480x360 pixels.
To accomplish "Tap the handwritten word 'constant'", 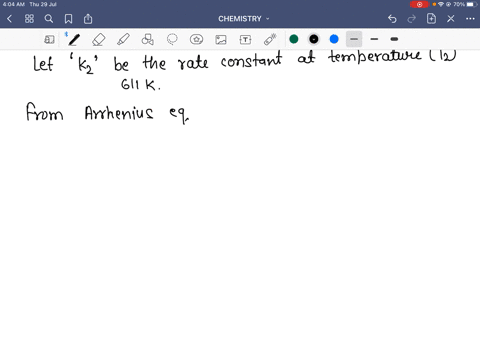I will [x=251, y=60].
